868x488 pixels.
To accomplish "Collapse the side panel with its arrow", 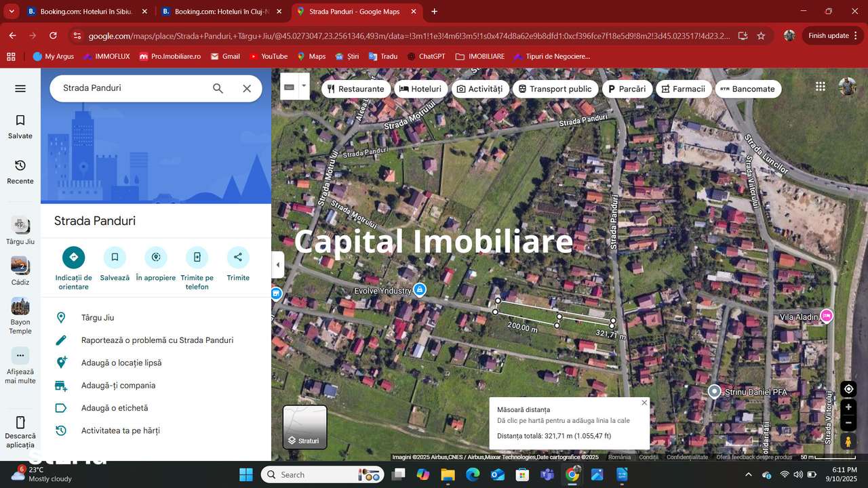I will click(277, 265).
